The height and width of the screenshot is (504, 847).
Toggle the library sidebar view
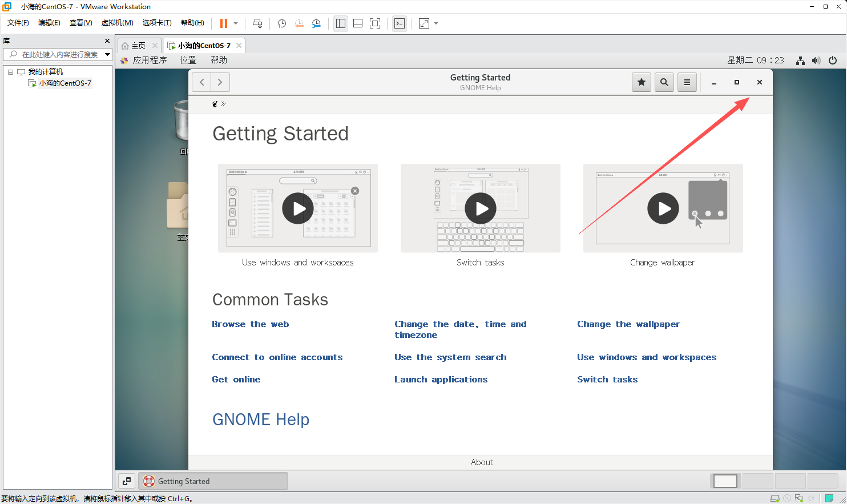pos(341,23)
